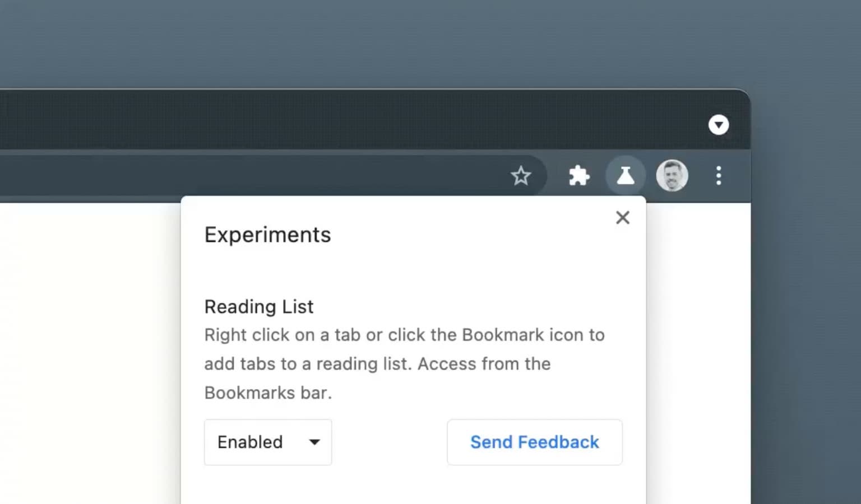The height and width of the screenshot is (504, 861).
Task: Select the Reading List experiment title
Action: coord(259,307)
